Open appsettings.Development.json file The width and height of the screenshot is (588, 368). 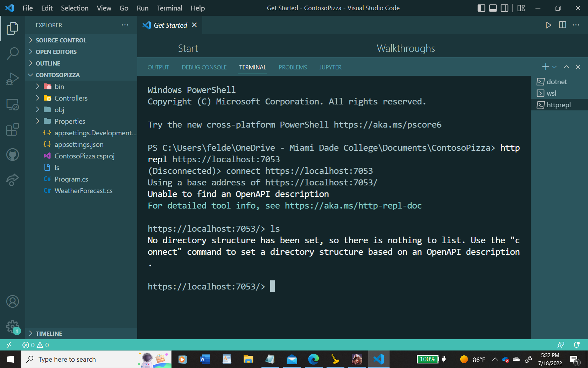pyautogui.click(x=81, y=133)
